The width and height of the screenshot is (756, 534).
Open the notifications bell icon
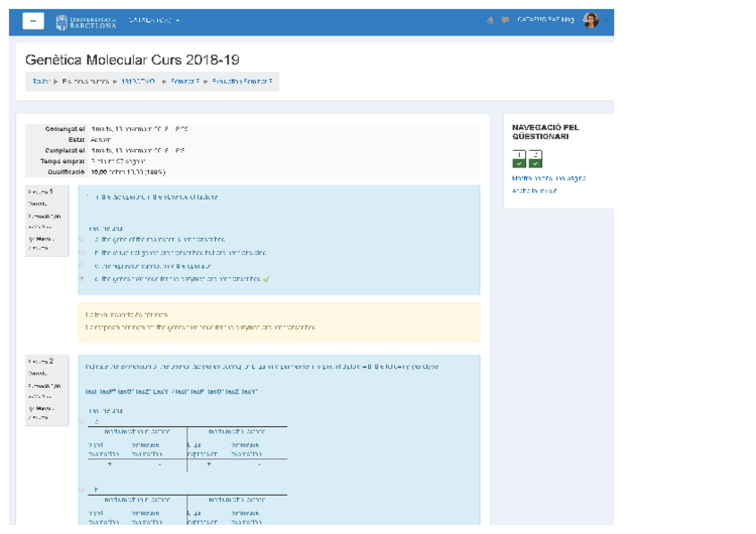tap(489, 21)
